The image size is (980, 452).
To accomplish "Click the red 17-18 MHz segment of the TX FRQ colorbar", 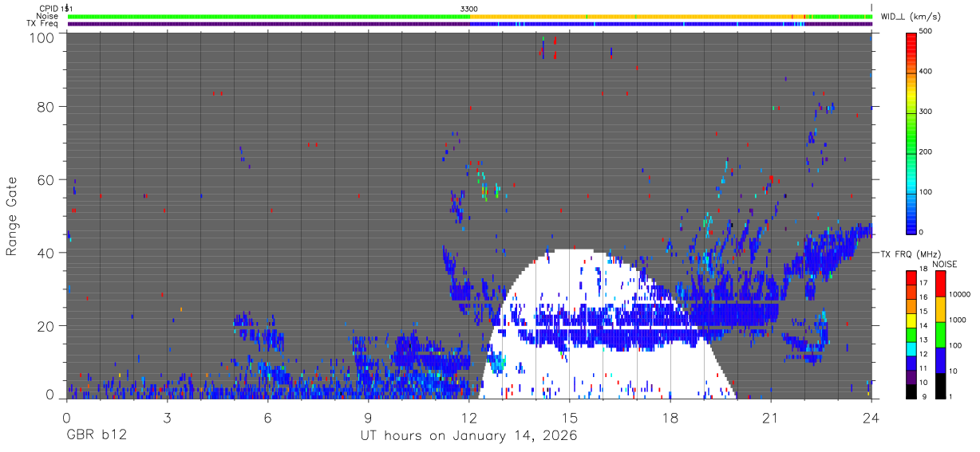I will pos(911,277).
